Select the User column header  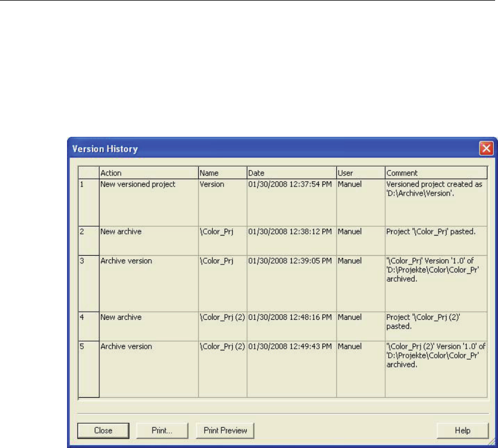pyautogui.click(x=361, y=173)
